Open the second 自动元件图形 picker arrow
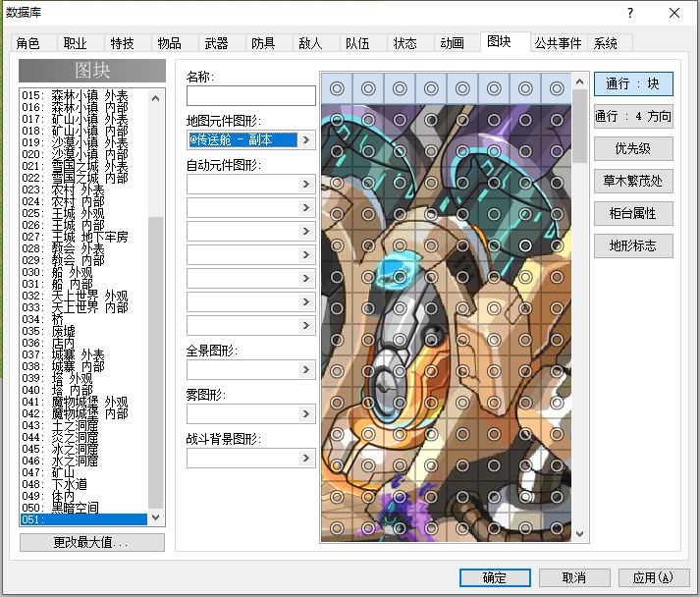700x597 pixels. point(306,207)
